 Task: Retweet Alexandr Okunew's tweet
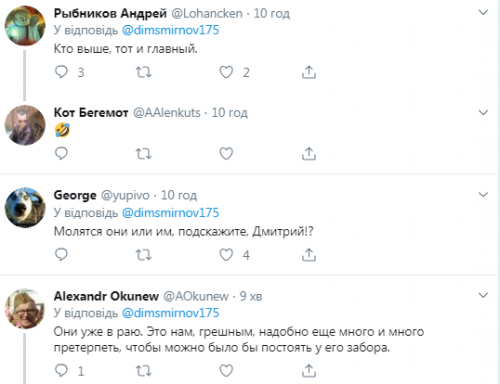[x=144, y=371]
